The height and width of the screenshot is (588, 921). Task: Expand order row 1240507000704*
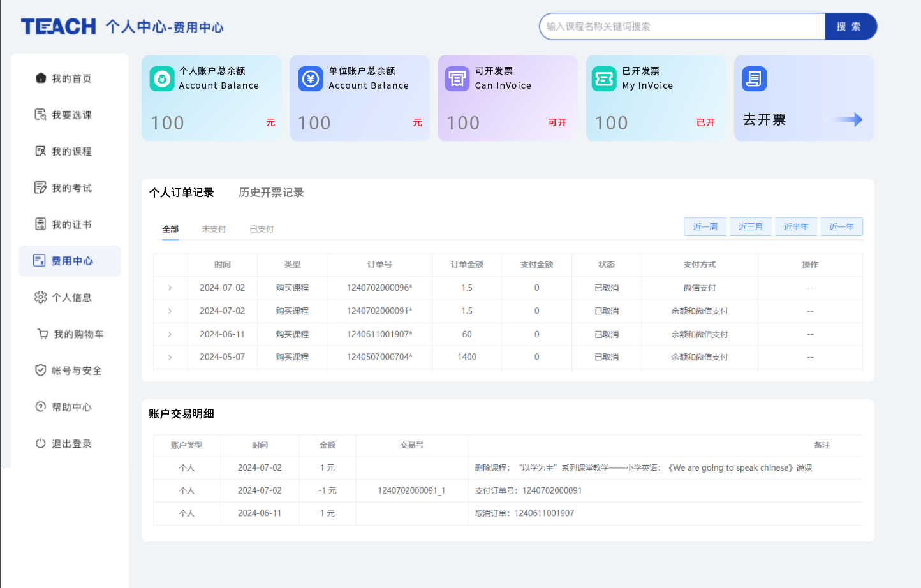[170, 357]
